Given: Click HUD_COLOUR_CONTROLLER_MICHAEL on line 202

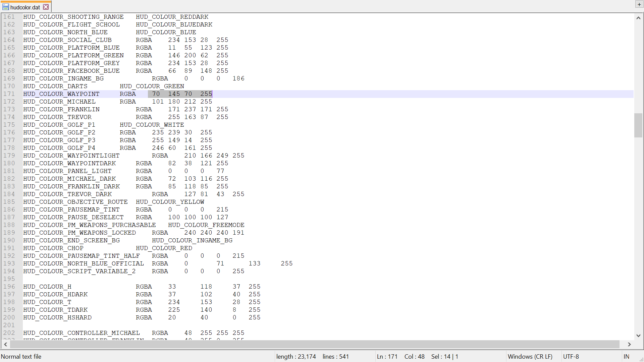Looking at the screenshot, I should click(x=82, y=333).
